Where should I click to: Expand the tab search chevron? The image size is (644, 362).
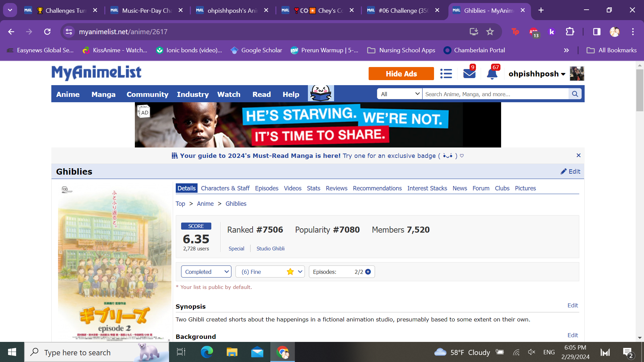pos(10,10)
